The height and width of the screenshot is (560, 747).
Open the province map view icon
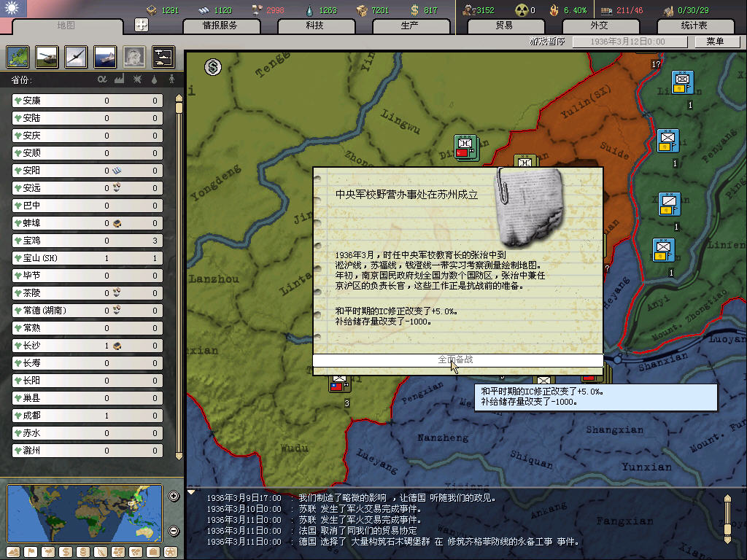coord(18,57)
